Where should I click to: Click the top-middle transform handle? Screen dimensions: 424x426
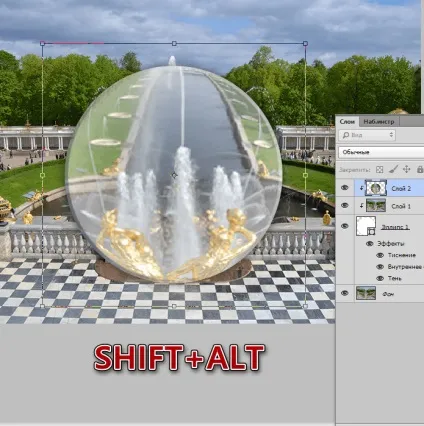(174, 44)
